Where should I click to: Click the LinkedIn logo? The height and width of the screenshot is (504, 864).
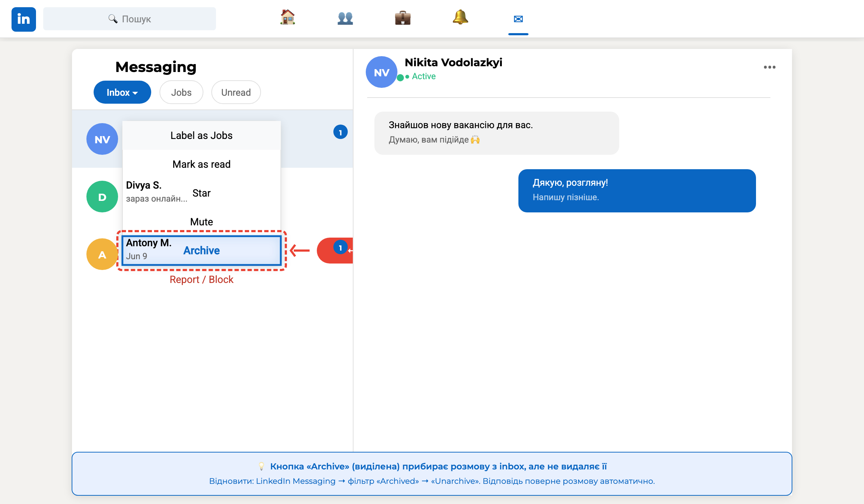point(24,19)
